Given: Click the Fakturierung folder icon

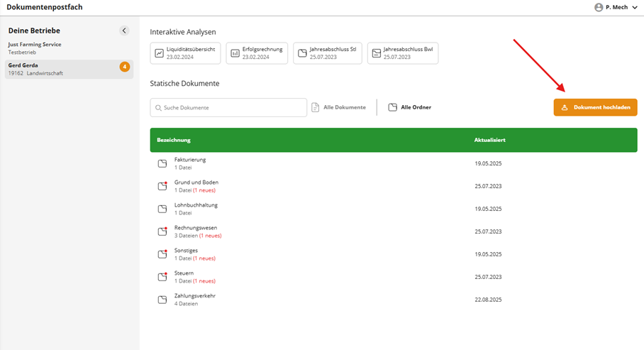Looking at the screenshot, I should [x=162, y=164].
